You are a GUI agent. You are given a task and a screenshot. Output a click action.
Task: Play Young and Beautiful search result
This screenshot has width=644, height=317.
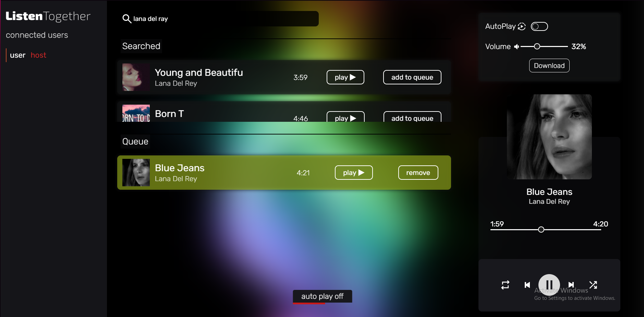coord(345,77)
